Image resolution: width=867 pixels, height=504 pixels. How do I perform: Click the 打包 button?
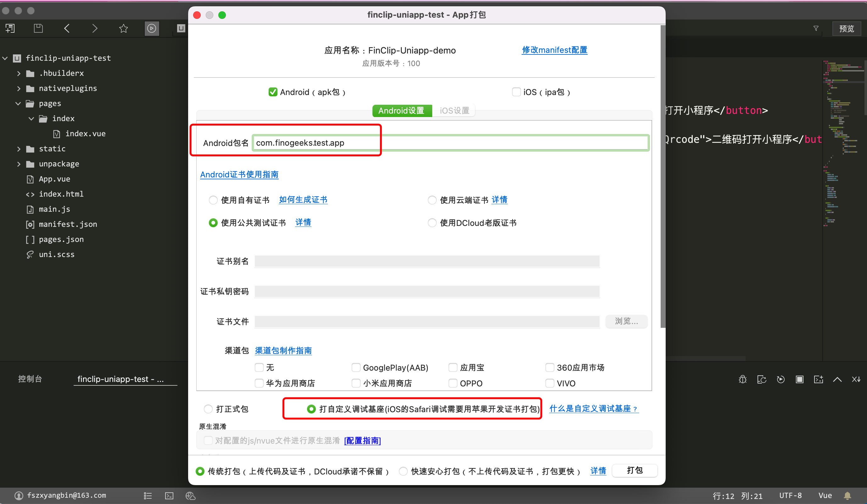point(635,470)
